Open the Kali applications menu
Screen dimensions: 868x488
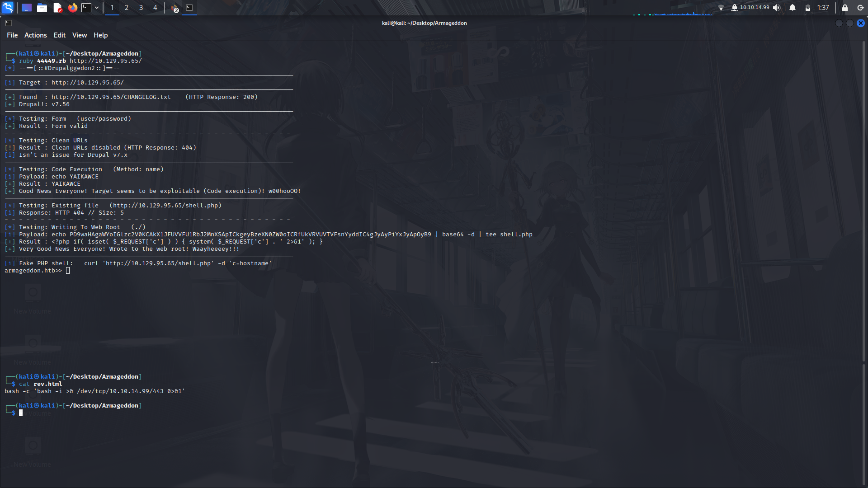pyautogui.click(x=8, y=8)
